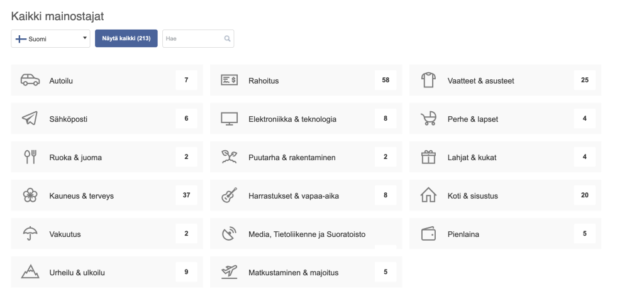Viewport: 644px width, 306px height.
Task: Open the Rahoitus category
Action: tap(264, 80)
